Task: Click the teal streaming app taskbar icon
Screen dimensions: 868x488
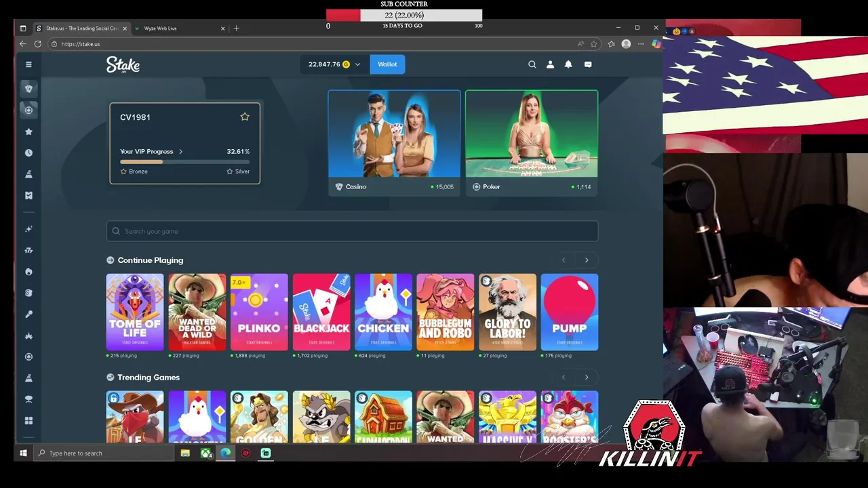Action: click(x=266, y=453)
